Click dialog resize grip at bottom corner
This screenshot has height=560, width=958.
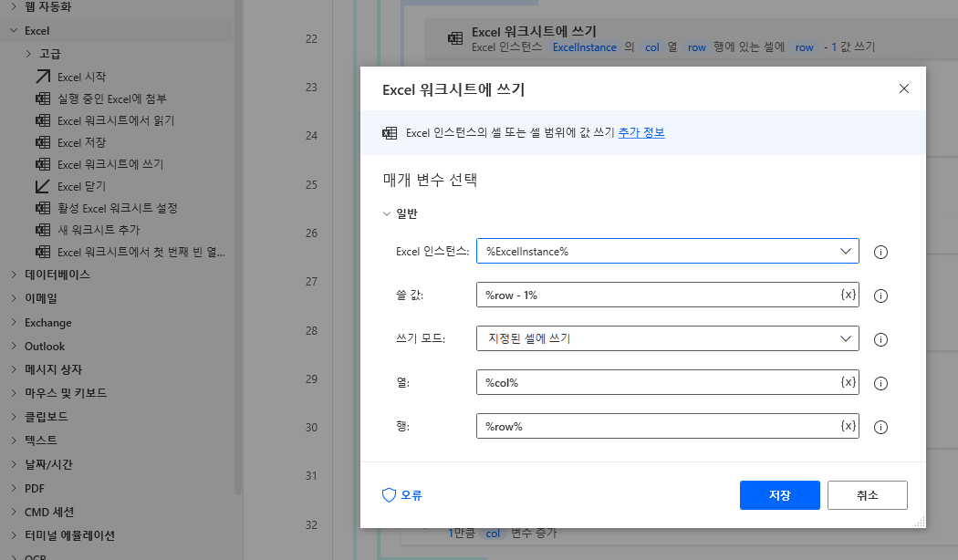pos(920,522)
